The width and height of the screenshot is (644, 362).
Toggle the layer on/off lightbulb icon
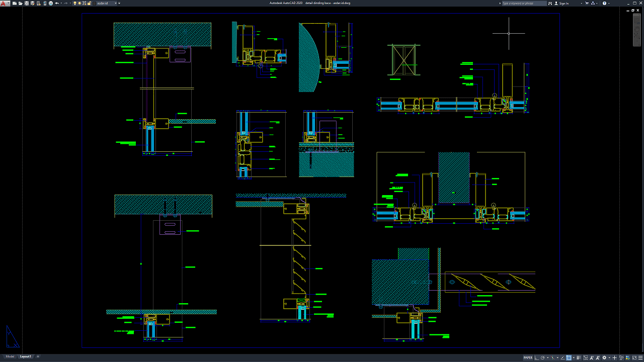tap(74, 3)
